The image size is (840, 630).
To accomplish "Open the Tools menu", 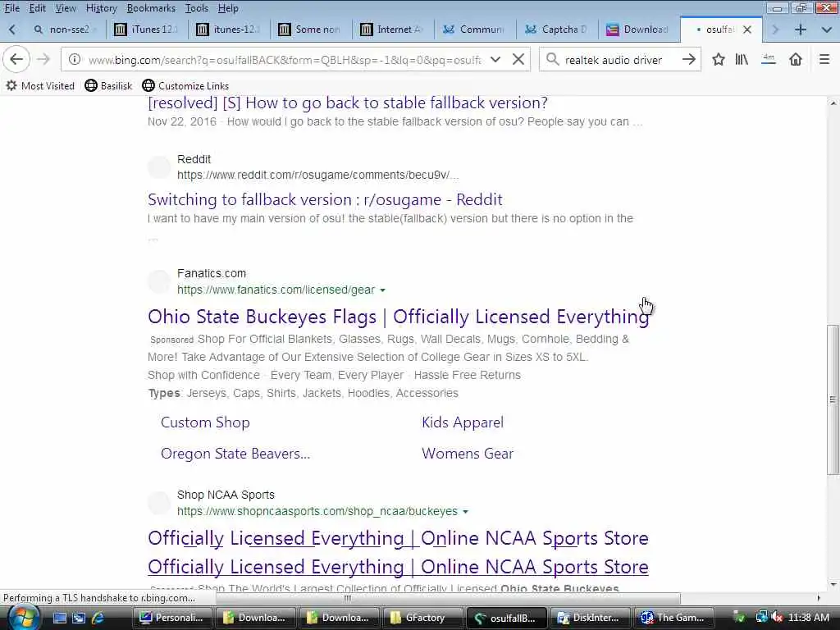I will point(197,8).
